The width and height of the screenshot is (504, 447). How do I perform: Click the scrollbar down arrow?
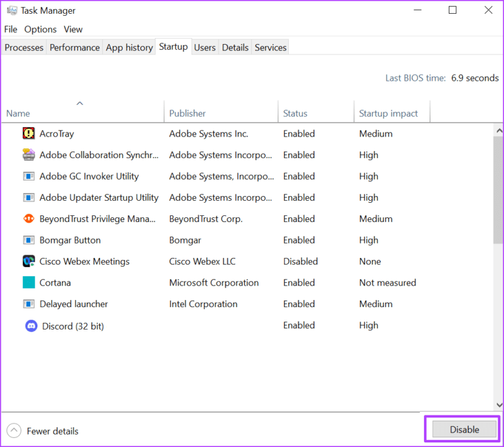(x=499, y=405)
